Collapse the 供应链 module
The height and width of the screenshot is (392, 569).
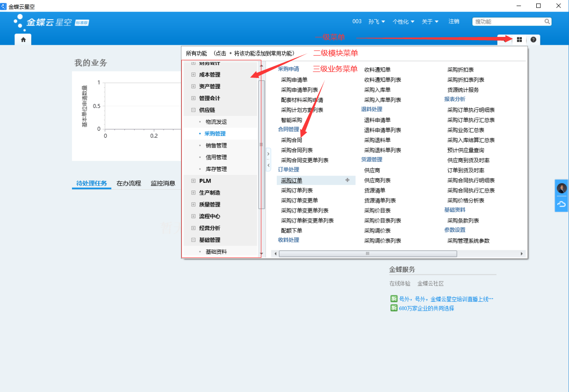click(194, 110)
